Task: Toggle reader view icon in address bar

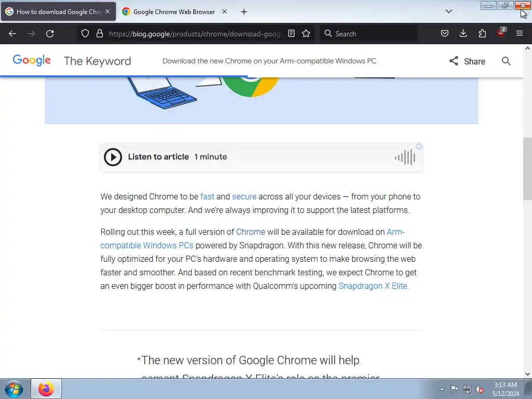Action: (291, 33)
